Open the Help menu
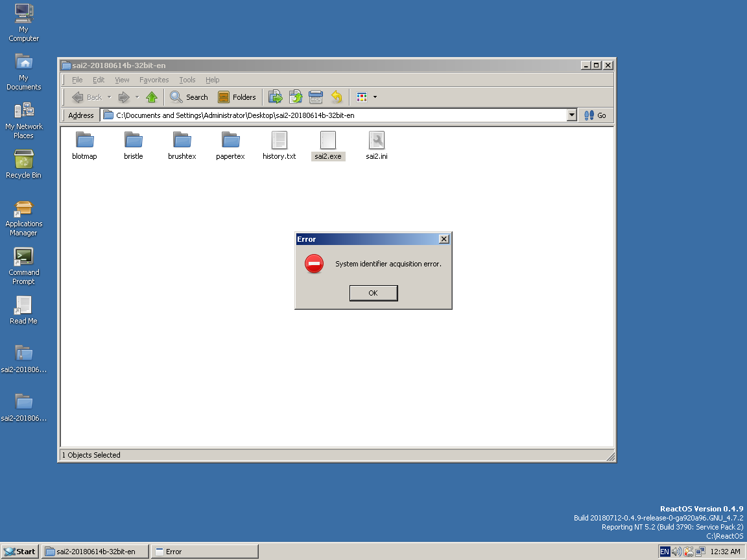This screenshot has height=560, width=747. pos(213,80)
